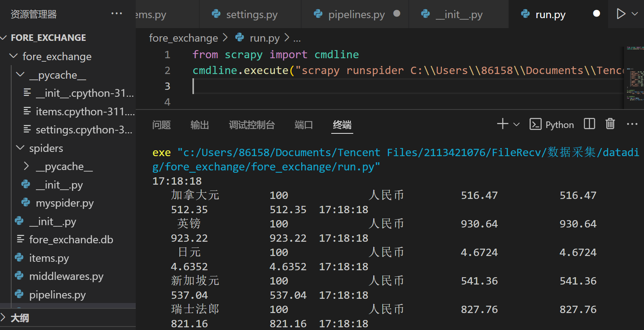The image size is (644, 330).
Task: Click 资源管理器 explorer title
Action: tap(34, 14)
